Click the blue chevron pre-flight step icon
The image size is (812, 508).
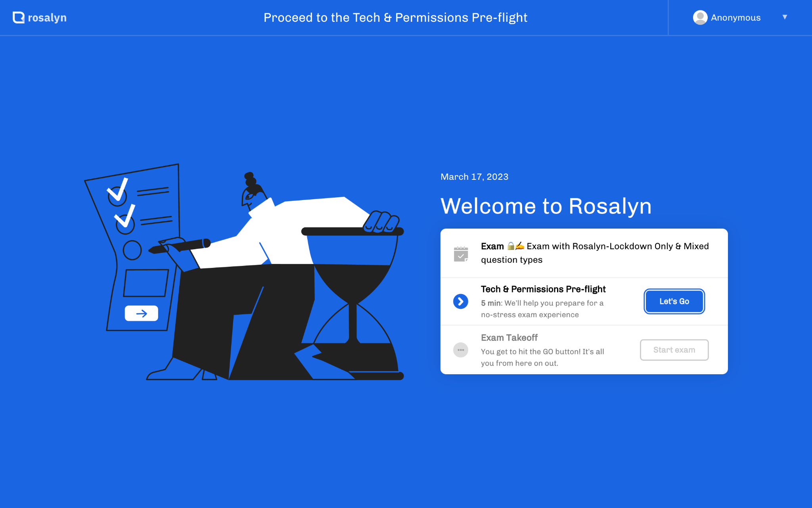tap(461, 302)
